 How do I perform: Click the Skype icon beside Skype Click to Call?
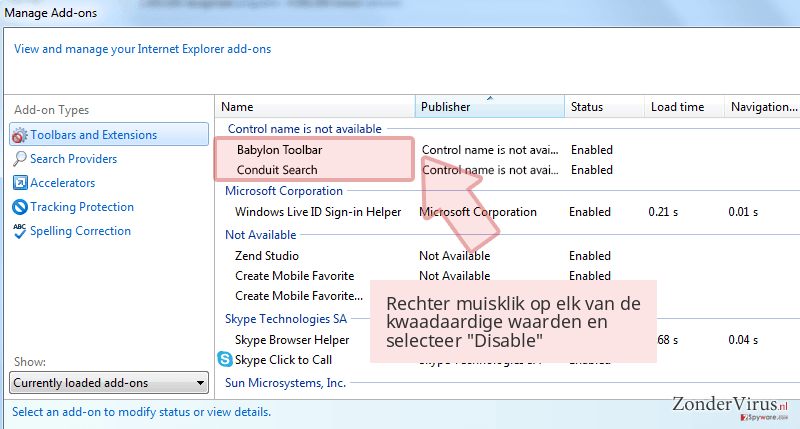point(224,359)
